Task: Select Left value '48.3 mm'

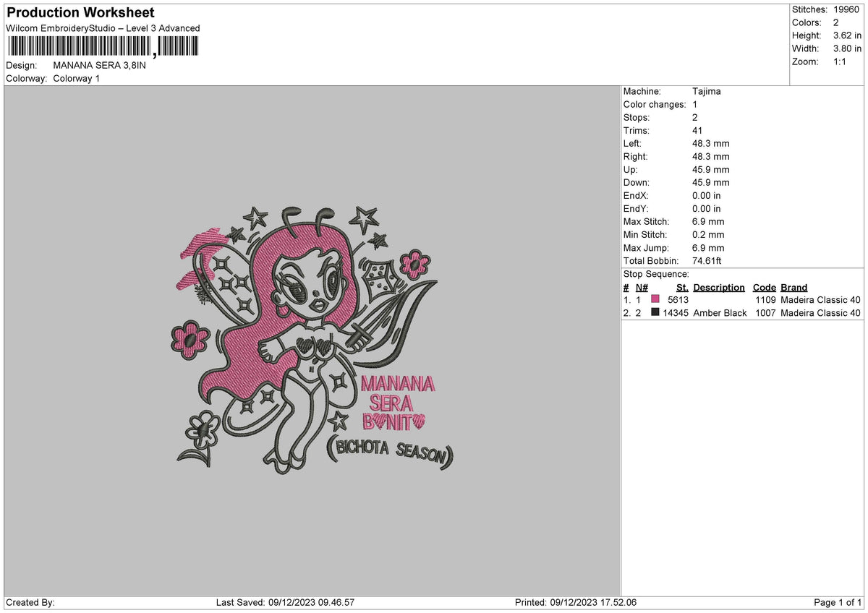Action: [x=711, y=143]
